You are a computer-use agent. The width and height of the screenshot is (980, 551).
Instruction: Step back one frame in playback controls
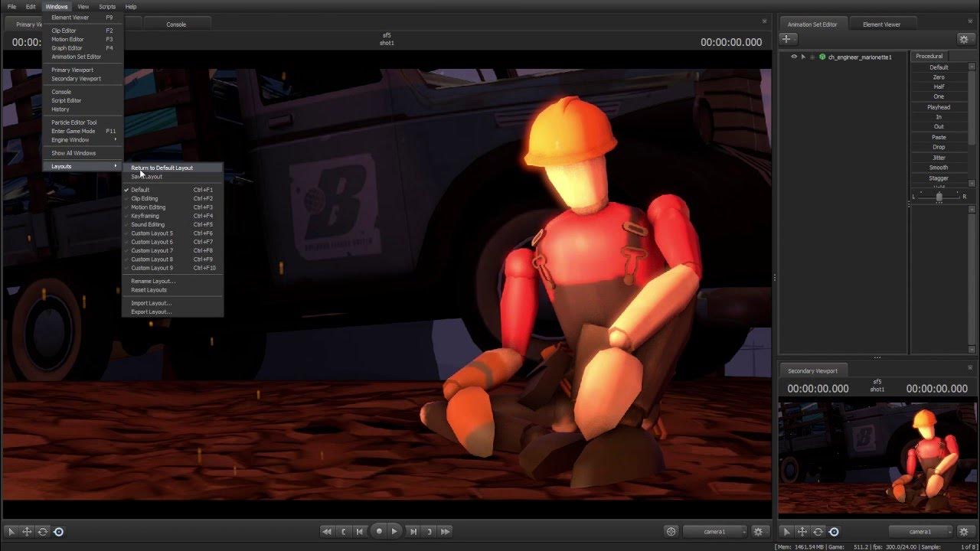click(360, 531)
